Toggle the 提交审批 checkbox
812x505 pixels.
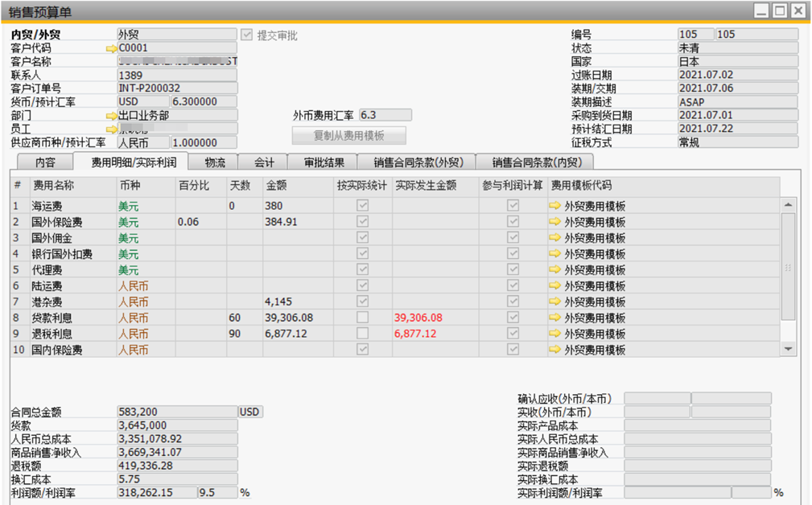[x=246, y=35]
